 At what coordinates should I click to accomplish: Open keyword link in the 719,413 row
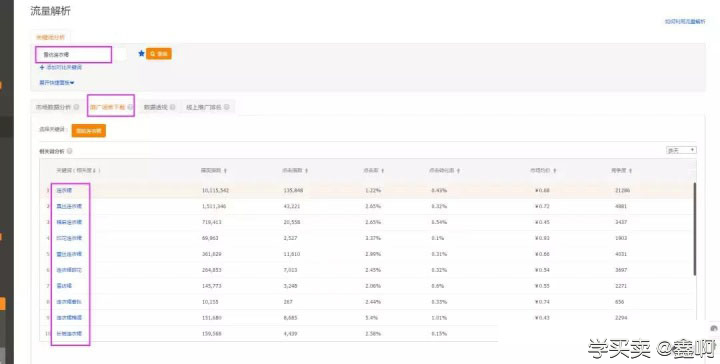click(69, 222)
